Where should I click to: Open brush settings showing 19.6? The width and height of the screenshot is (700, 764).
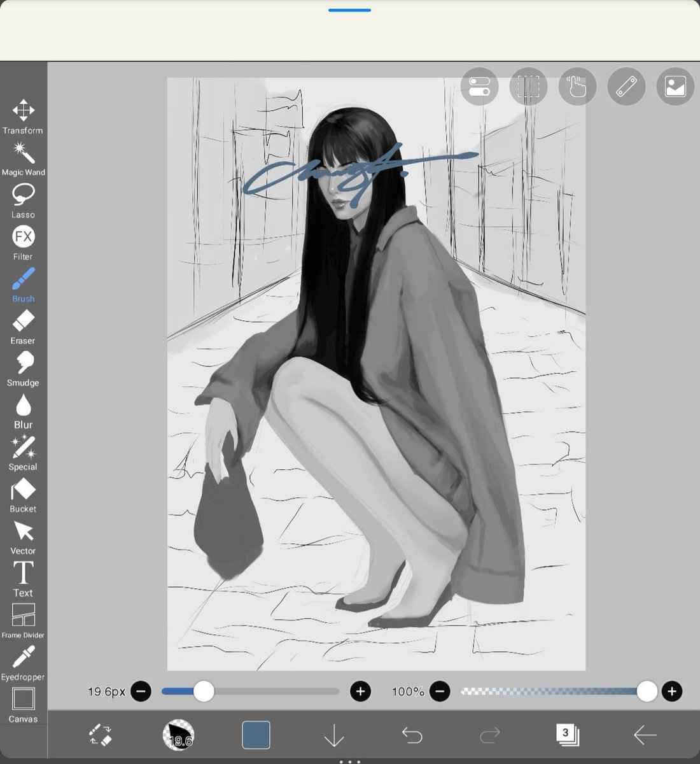(178, 735)
